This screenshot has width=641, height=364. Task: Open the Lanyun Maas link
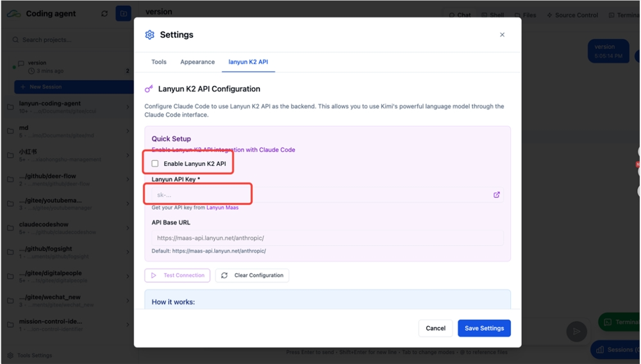(222, 208)
